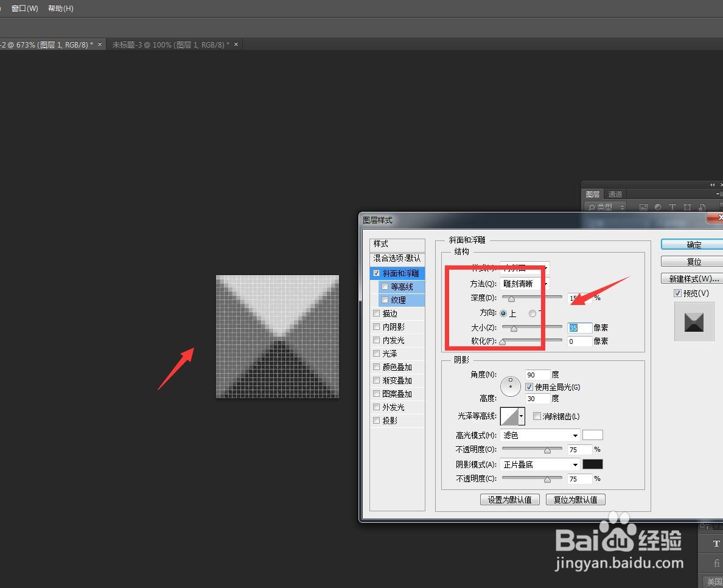The width and height of the screenshot is (723, 588).
Task: Open 高光模式 dropdown showing 滤色
Action: tap(540, 435)
